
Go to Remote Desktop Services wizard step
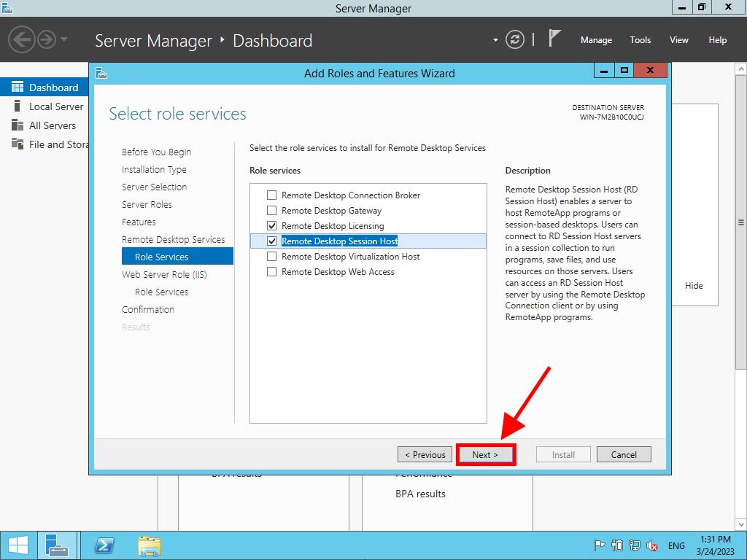(174, 239)
